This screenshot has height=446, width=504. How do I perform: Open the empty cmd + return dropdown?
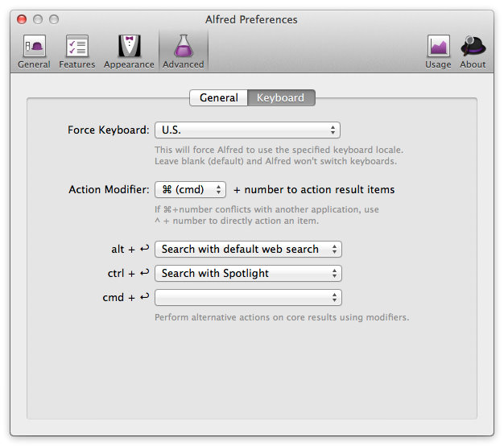(248, 298)
